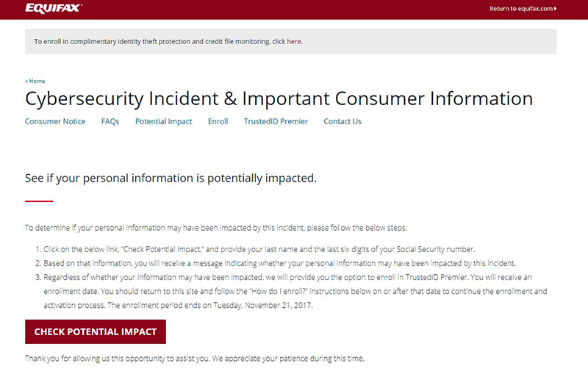Click the 'Thank you for allowing us' sentence
Image resolution: width=588 pixels, height=377 pixels.
[x=195, y=359]
